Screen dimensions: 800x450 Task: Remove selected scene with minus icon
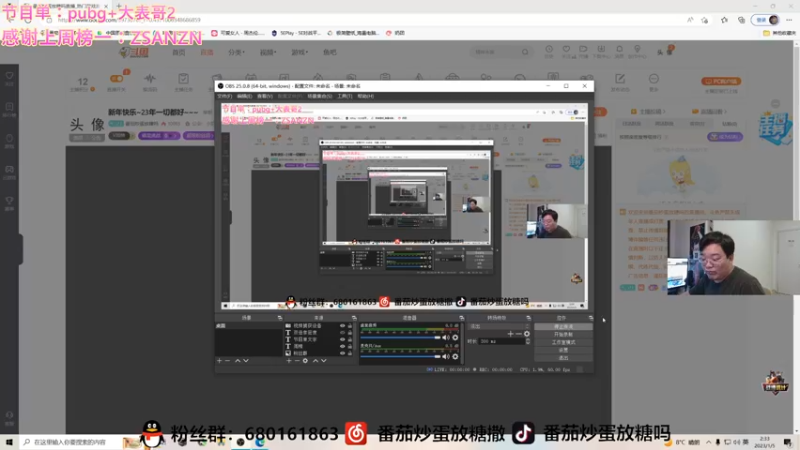[228, 361]
